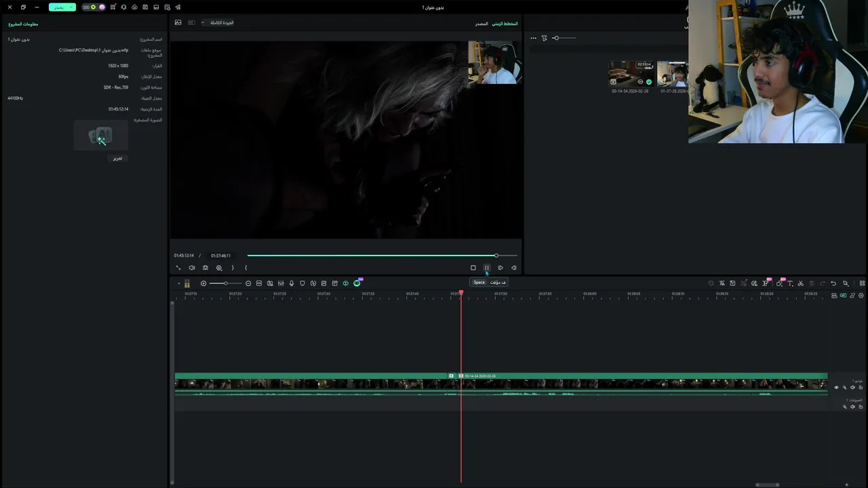The width and height of the screenshot is (868, 488).
Task: Switch to the المخطط الزمني preview tab
Action: click(x=505, y=24)
